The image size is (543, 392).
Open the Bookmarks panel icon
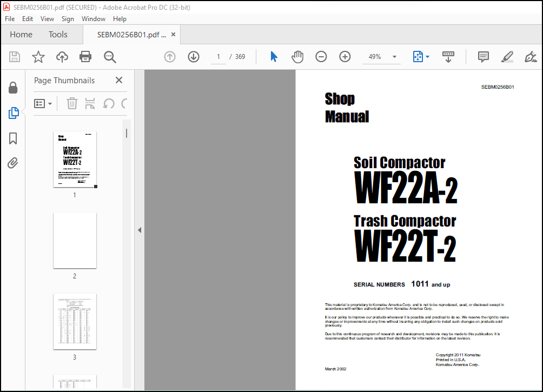click(x=13, y=138)
